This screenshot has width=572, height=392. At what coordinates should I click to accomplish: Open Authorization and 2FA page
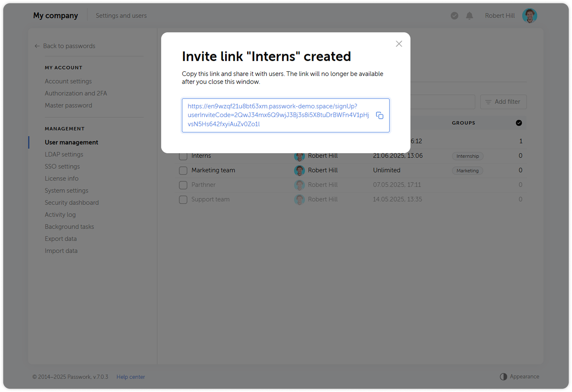point(76,93)
